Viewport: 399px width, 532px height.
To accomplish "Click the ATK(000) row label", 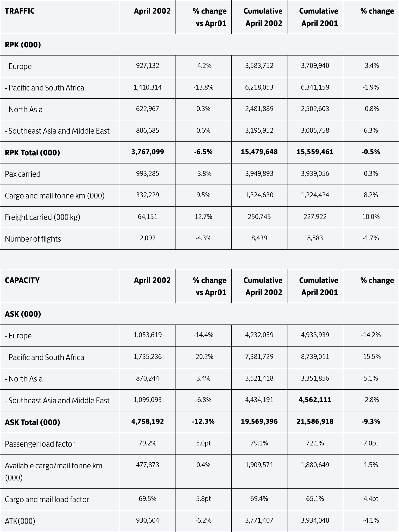I will (x=20, y=521).
